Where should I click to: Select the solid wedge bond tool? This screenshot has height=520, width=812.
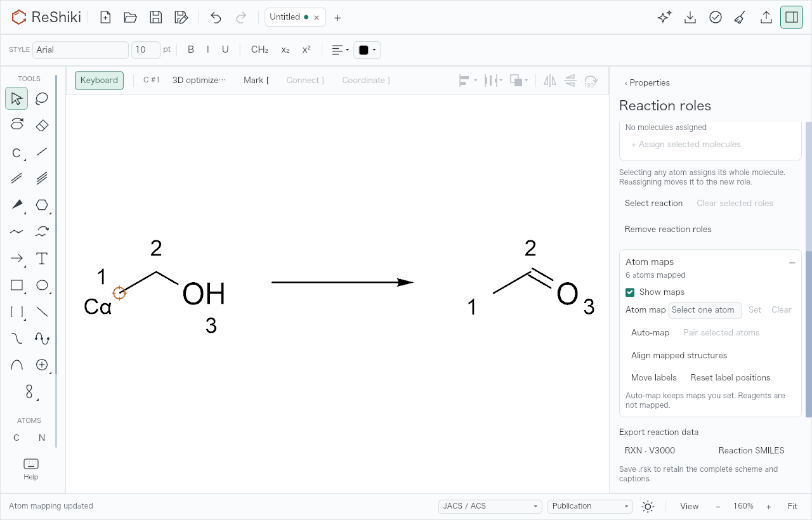[x=16, y=205]
